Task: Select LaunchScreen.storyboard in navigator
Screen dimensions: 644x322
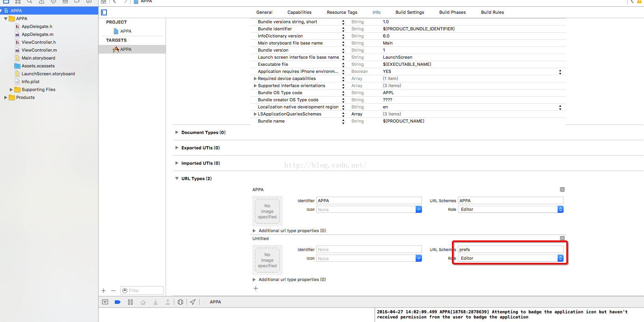Action: click(x=48, y=74)
